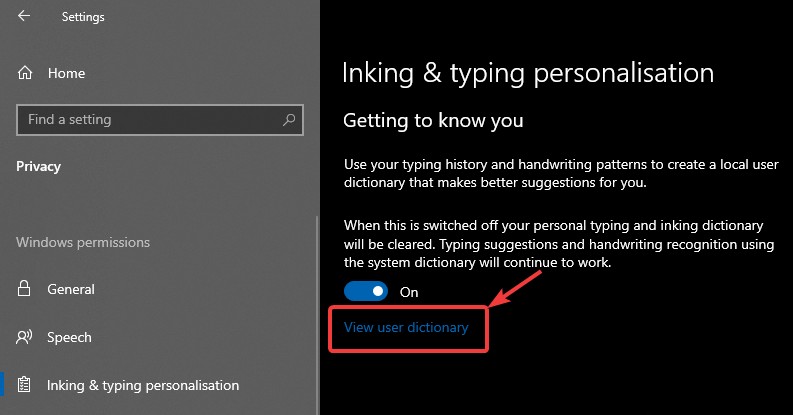Click the Privacy section heading
This screenshot has width=793, height=415.
point(38,167)
